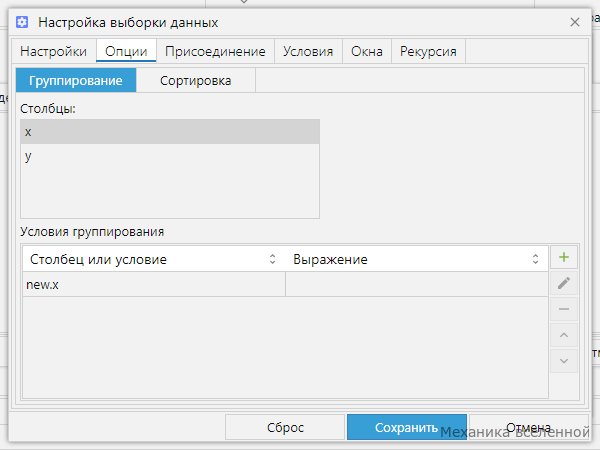Select column y in Столбцы list

pos(170,156)
